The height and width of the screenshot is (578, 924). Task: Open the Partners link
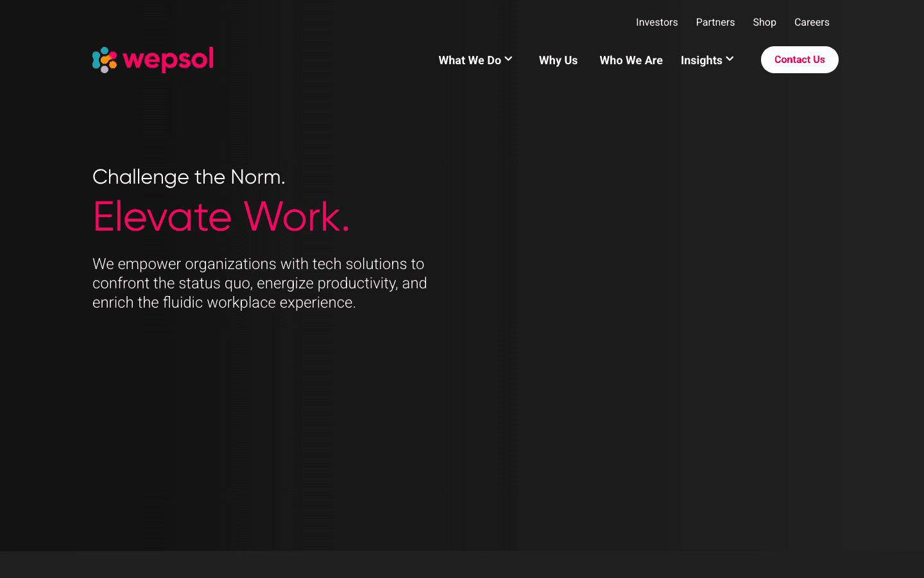[715, 22]
